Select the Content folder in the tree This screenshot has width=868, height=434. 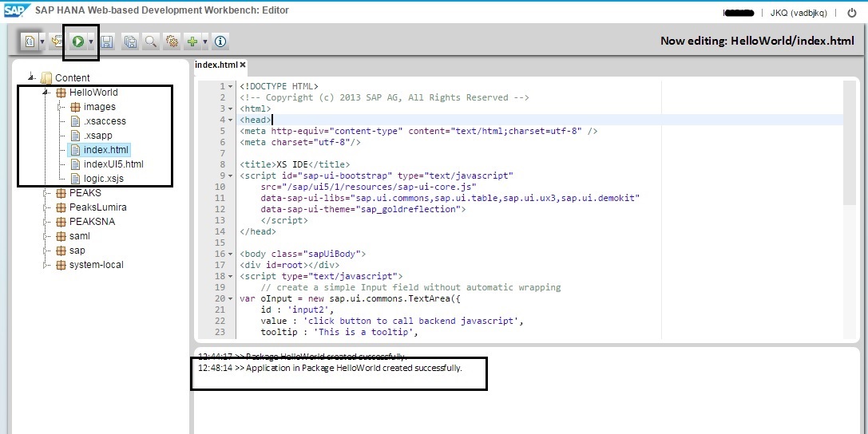click(73, 78)
